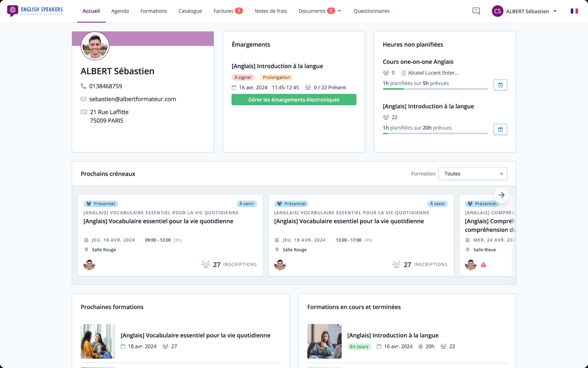The height and width of the screenshot is (368, 588).
Task: Click calendar icon for Introduction à la langue hours
Action: (500, 129)
